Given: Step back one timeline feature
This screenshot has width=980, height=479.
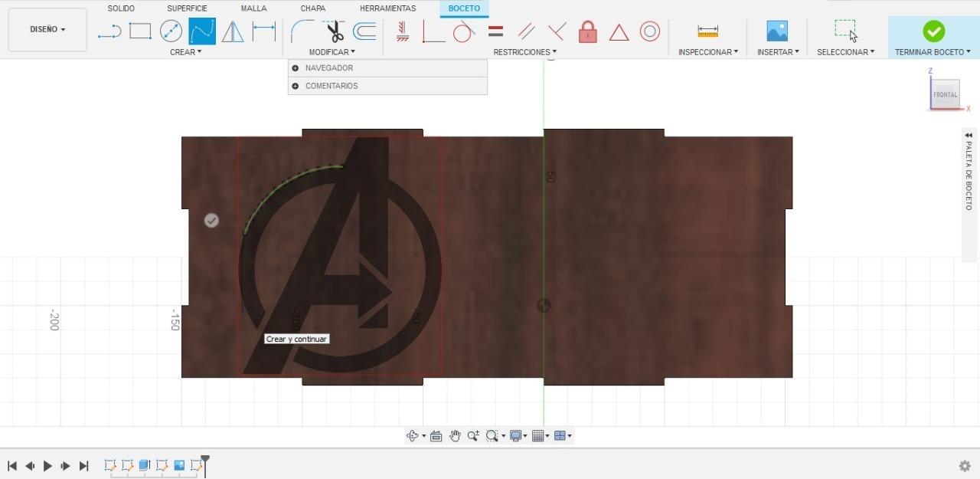Looking at the screenshot, I should (x=30, y=466).
